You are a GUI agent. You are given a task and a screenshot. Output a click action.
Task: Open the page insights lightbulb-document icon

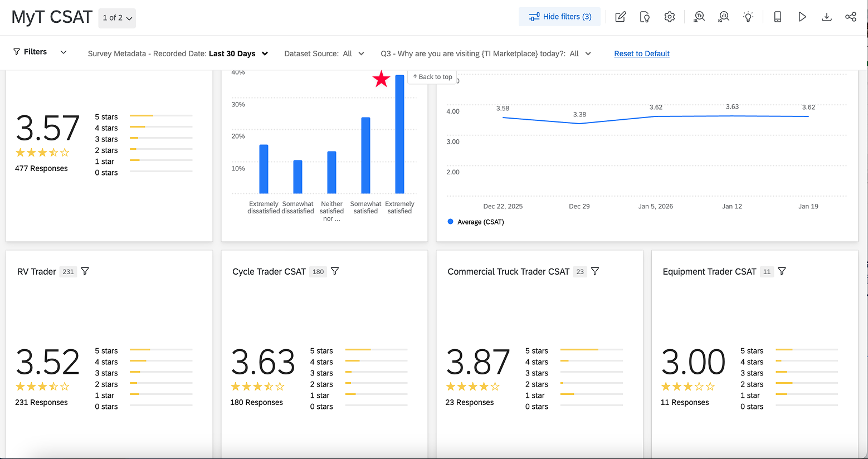pyautogui.click(x=645, y=17)
